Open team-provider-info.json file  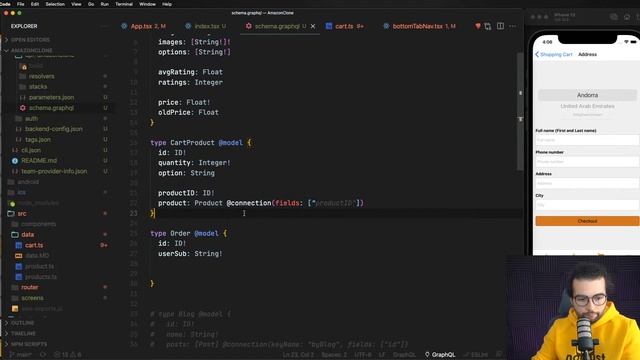[x=54, y=171]
